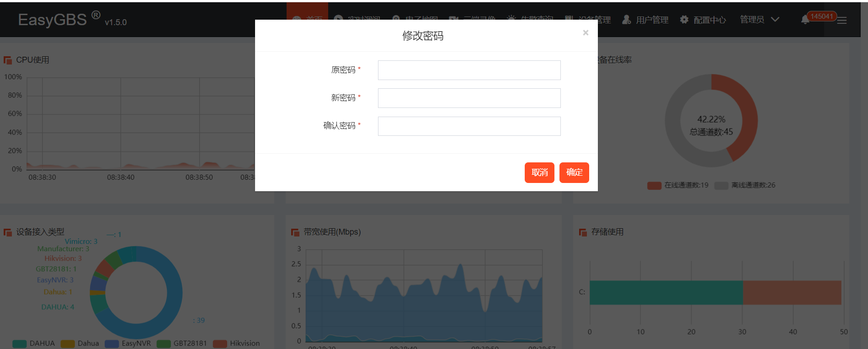Click the 总通道数:45 text
Image resolution: width=868 pixels, height=349 pixels.
(x=711, y=132)
